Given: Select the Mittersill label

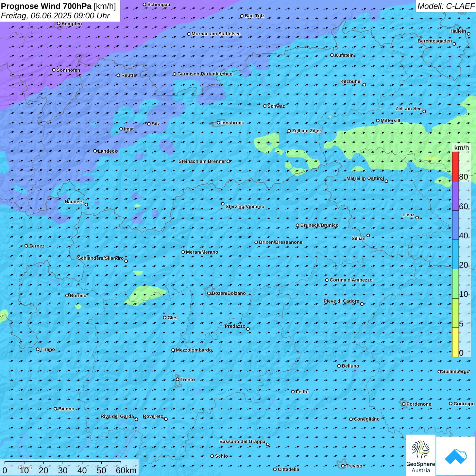Looking at the screenshot, I should point(391,120).
